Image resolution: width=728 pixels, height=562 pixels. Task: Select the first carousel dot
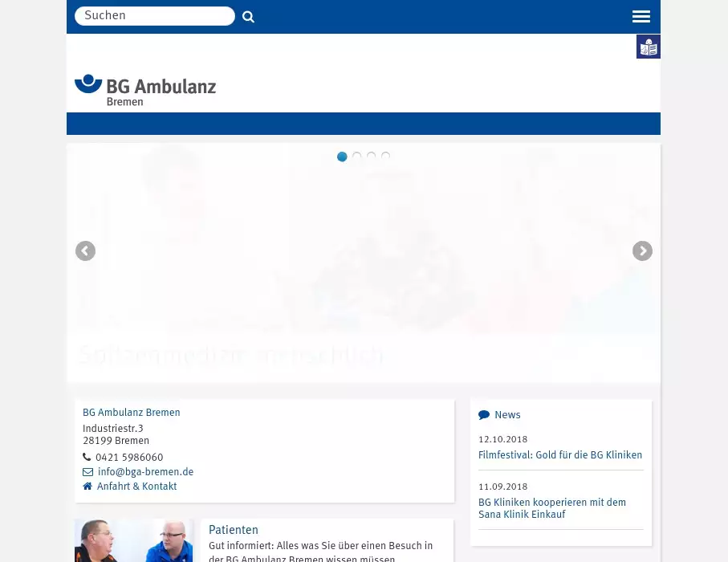click(x=342, y=157)
